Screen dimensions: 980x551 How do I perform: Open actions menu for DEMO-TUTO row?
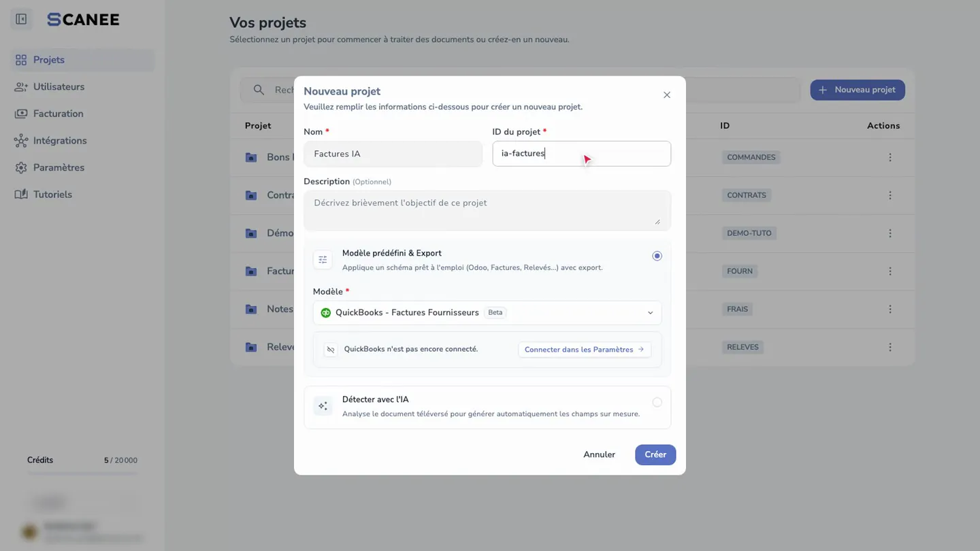click(x=890, y=233)
